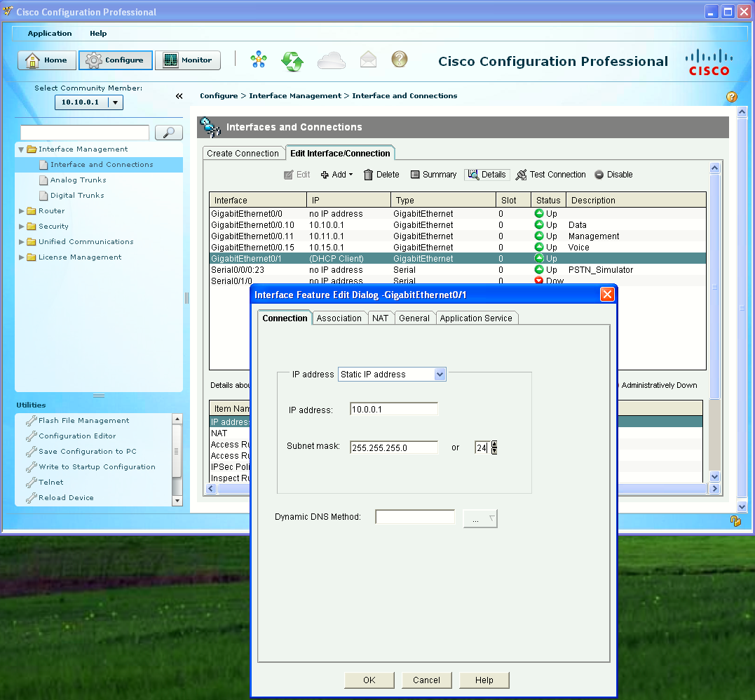
Task: Open the Dynamic DNS ellipsis dropdown
Action: click(x=480, y=519)
